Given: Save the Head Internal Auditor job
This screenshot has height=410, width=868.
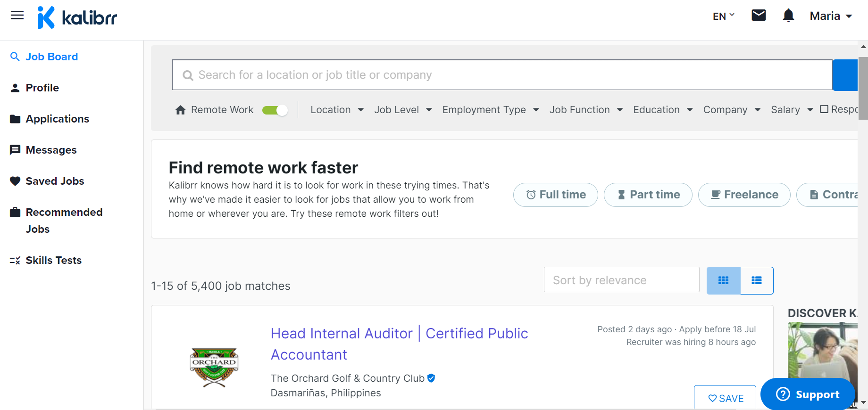Looking at the screenshot, I should click(725, 398).
